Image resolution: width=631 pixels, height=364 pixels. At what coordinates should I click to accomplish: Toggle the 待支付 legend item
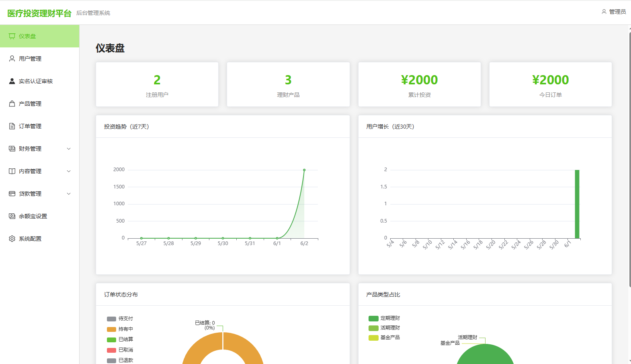coord(120,319)
